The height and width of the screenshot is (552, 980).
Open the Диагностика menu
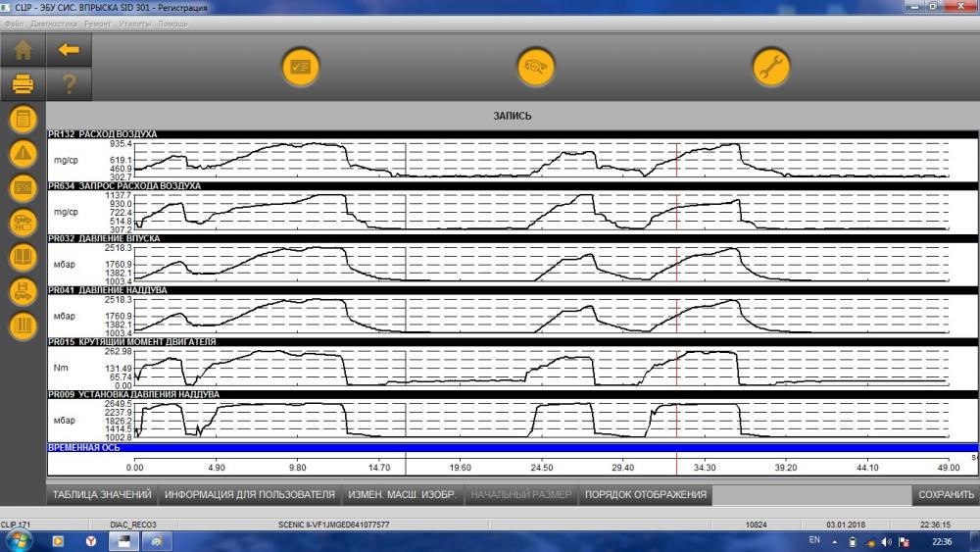click(x=54, y=24)
